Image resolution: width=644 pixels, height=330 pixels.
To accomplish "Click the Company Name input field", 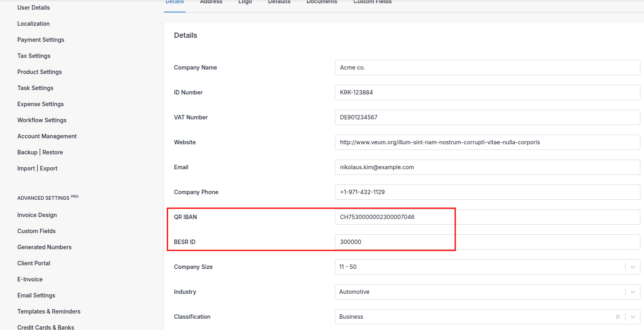I will point(487,68).
